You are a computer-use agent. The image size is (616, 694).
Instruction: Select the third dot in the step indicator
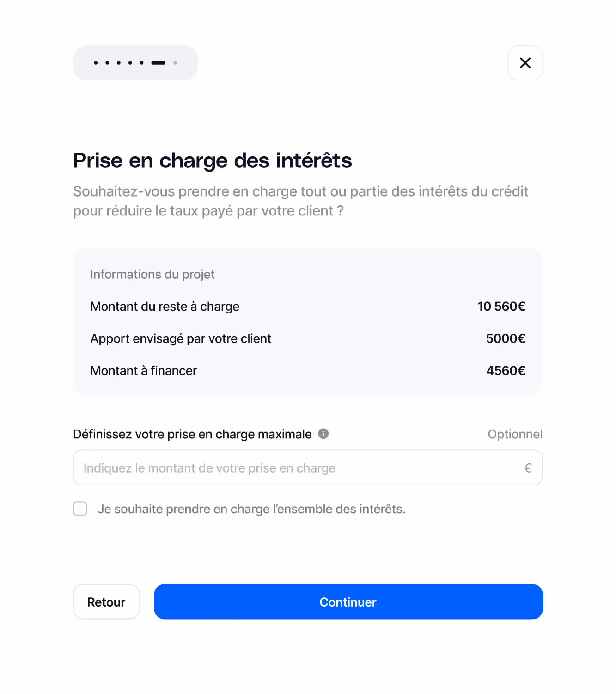click(x=119, y=63)
